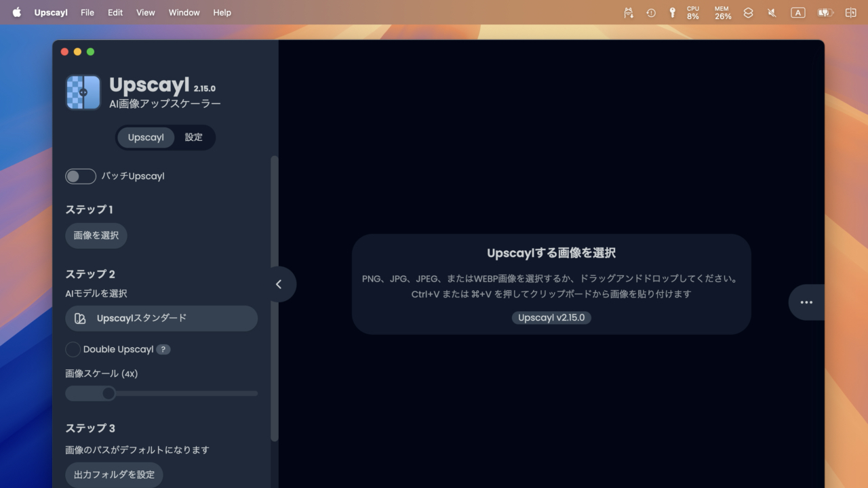Click the AIモデルを選択 label
Screen dimensions: 868x488
click(x=96, y=293)
